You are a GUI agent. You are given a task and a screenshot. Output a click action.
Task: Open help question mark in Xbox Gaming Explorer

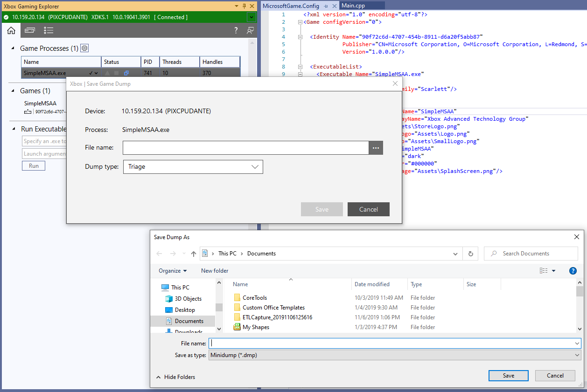click(x=236, y=30)
